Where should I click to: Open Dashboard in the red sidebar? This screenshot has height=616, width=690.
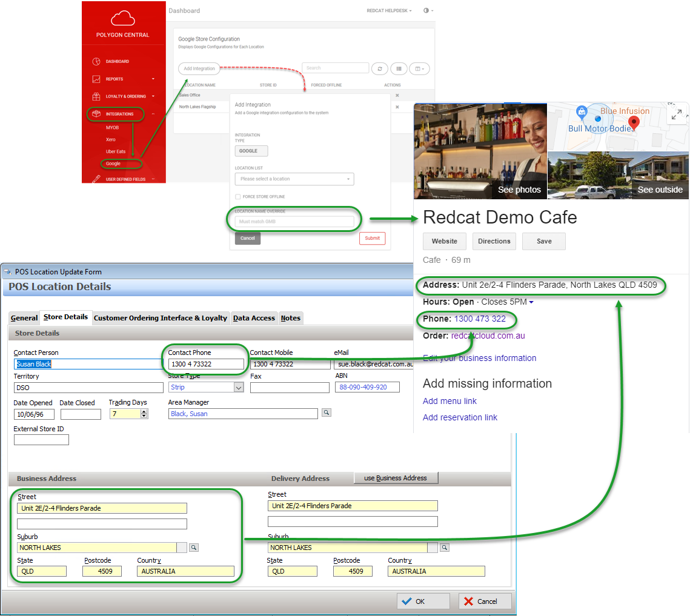117,62
